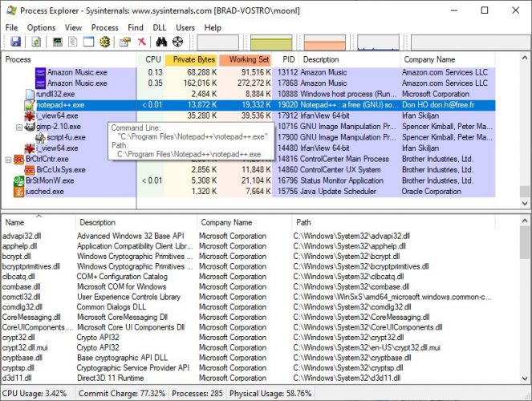Collapse the gimp-2.10.exe process tree
This screenshot has height=401, width=532.
click(x=19, y=127)
